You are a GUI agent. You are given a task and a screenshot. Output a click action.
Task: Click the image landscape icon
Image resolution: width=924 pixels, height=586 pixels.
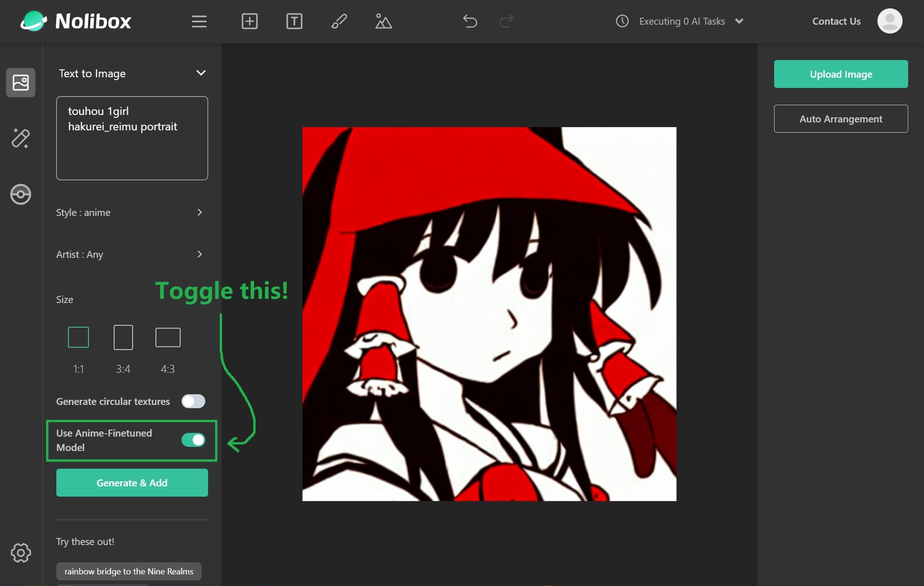tap(383, 21)
